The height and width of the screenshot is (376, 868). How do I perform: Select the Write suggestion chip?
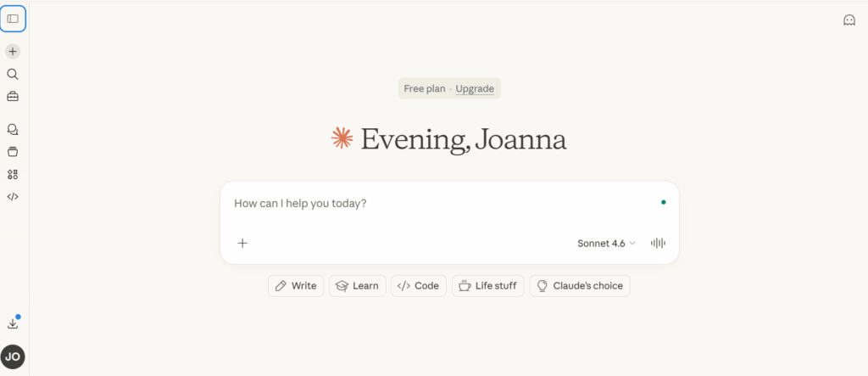click(295, 286)
